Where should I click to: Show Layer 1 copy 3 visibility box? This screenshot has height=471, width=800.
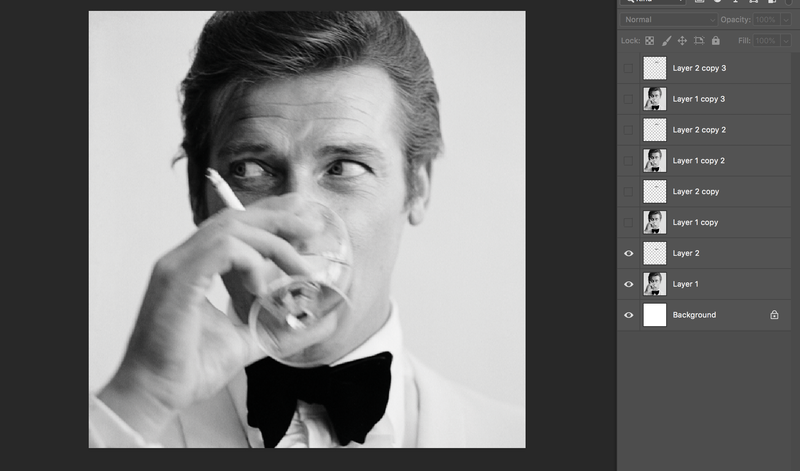[629, 99]
